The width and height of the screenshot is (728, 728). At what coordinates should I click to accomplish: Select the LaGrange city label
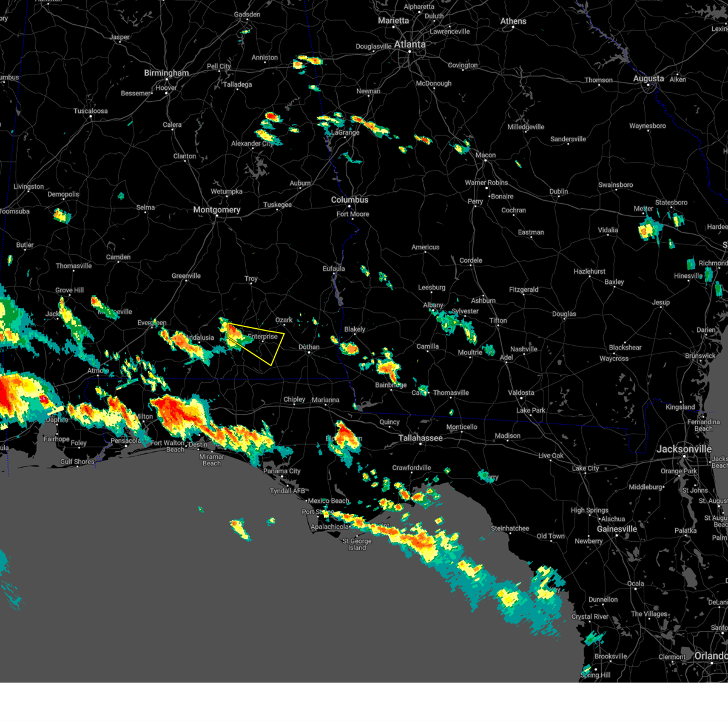click(345, 132)
